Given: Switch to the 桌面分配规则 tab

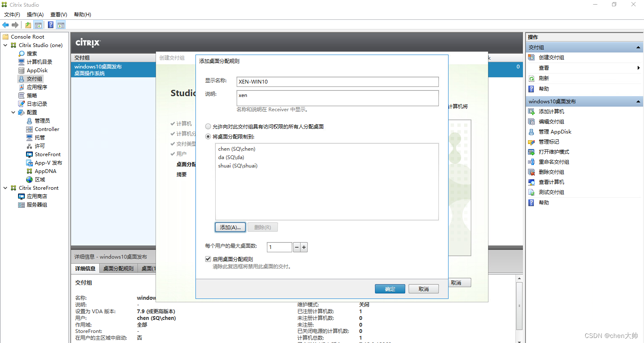Looking at the screenshot, I should click(x=119, y=268).
